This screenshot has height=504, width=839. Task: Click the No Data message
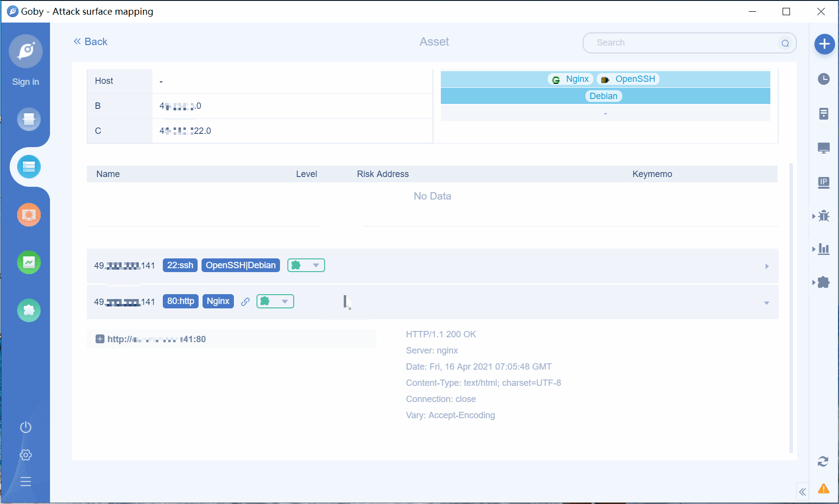coord(432,196)
